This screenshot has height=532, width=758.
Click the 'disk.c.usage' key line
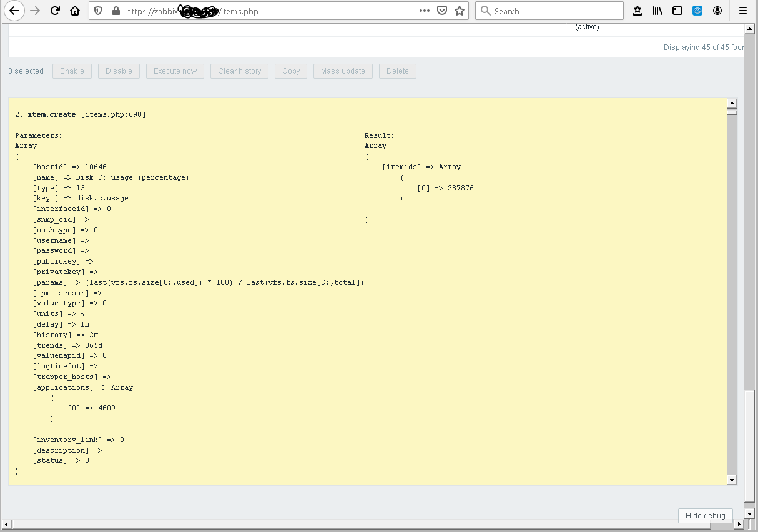(81, 198)
